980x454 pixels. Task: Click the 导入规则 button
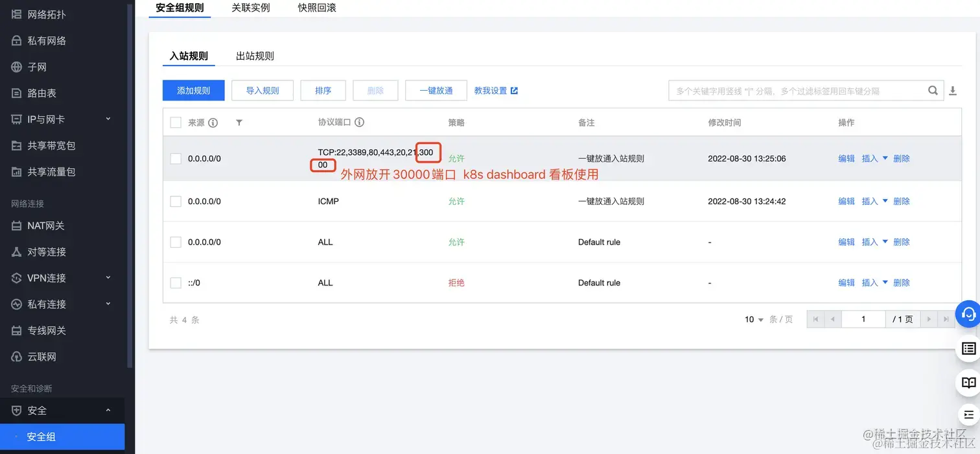pyautogui.click(x=262, y=91)
